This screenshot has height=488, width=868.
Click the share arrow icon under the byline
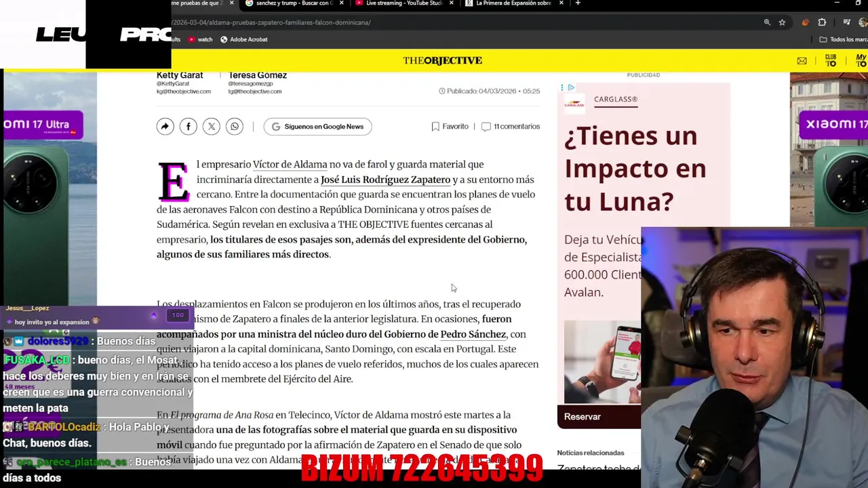pos(165,126)
